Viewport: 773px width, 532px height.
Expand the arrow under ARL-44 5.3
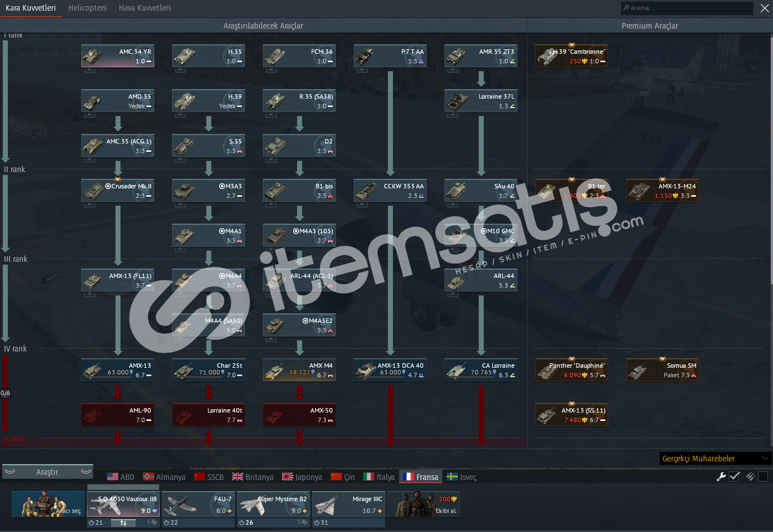453,295
